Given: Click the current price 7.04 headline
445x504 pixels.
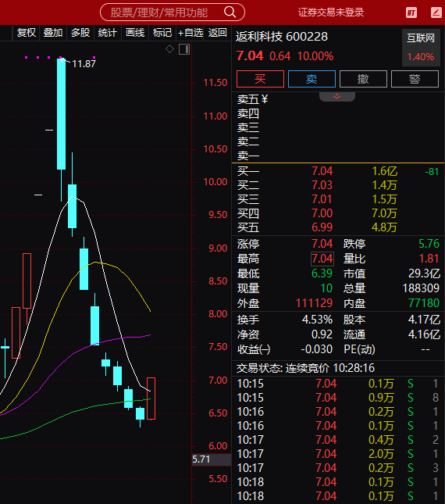Looking at the screenshot, I should (x=250, y=56).
